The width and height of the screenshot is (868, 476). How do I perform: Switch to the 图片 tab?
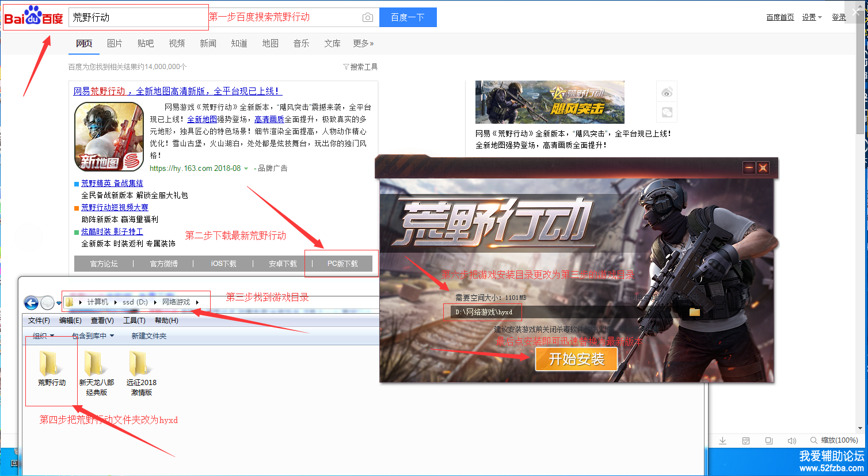tap(115, 43)
